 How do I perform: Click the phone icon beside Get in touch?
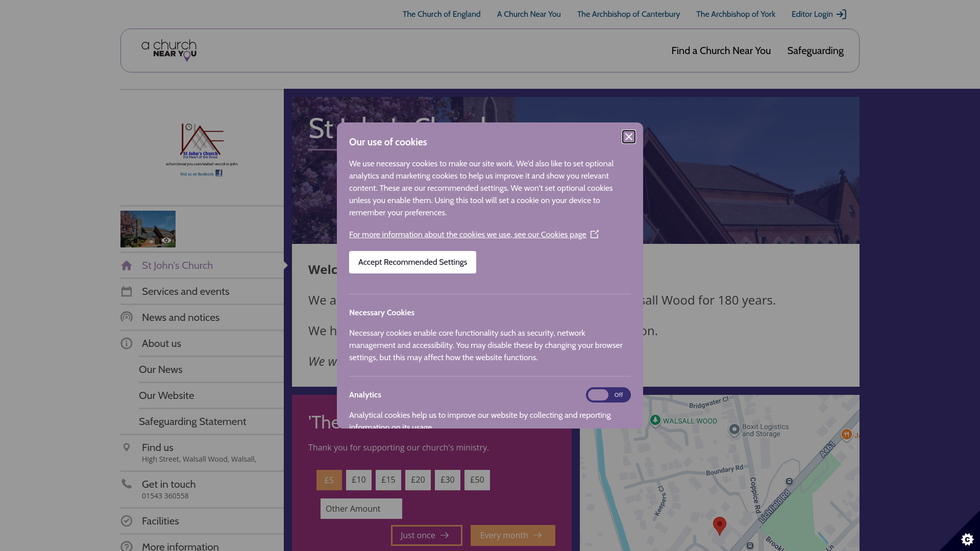click(127, 484)
